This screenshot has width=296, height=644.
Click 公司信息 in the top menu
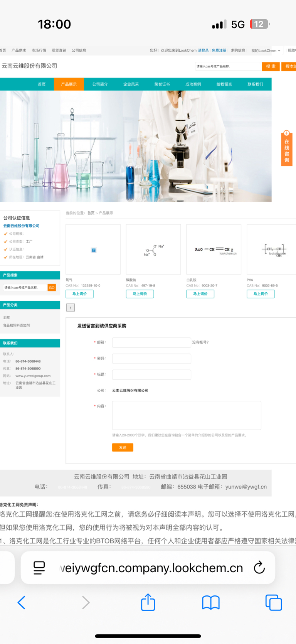point(79,51)
